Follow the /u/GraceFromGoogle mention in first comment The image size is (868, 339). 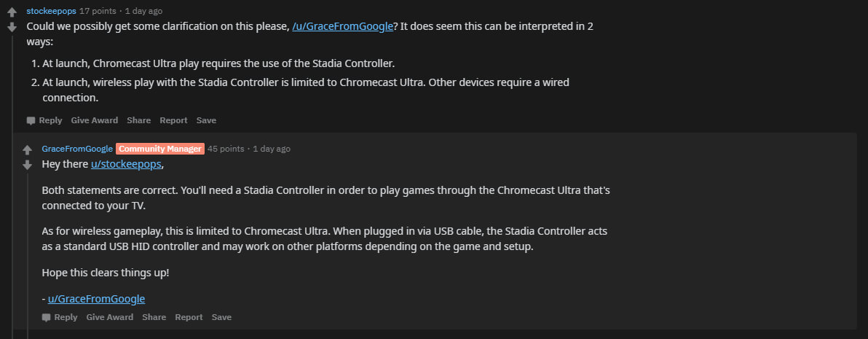(x=343, y=26)
